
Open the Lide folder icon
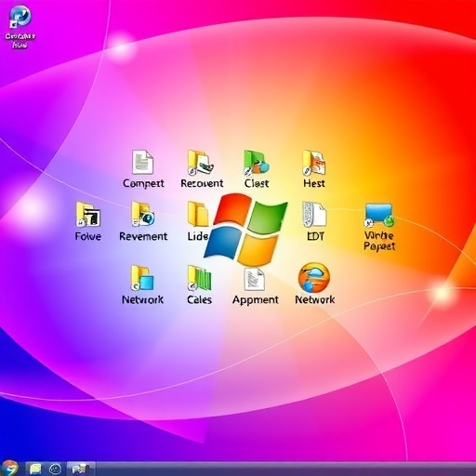198,214
